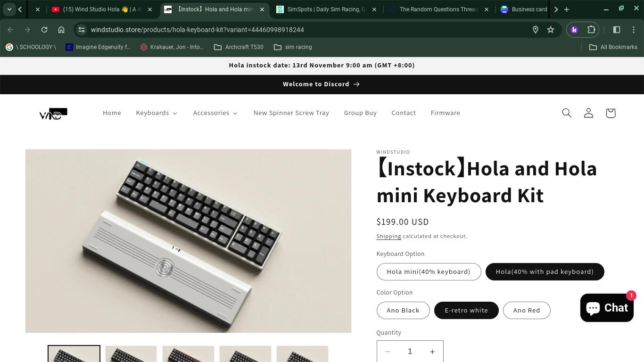Reload the page
The image size is (644, 362).
[x=44, y=30]
